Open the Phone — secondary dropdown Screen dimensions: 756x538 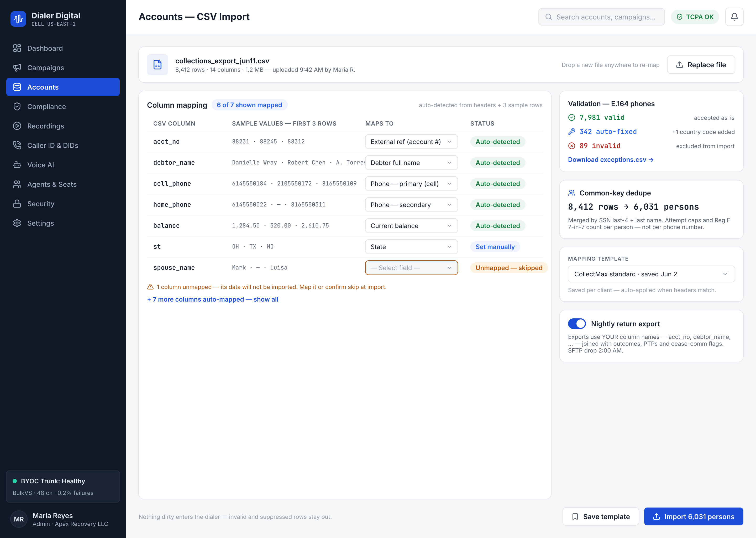click(411, 205)
